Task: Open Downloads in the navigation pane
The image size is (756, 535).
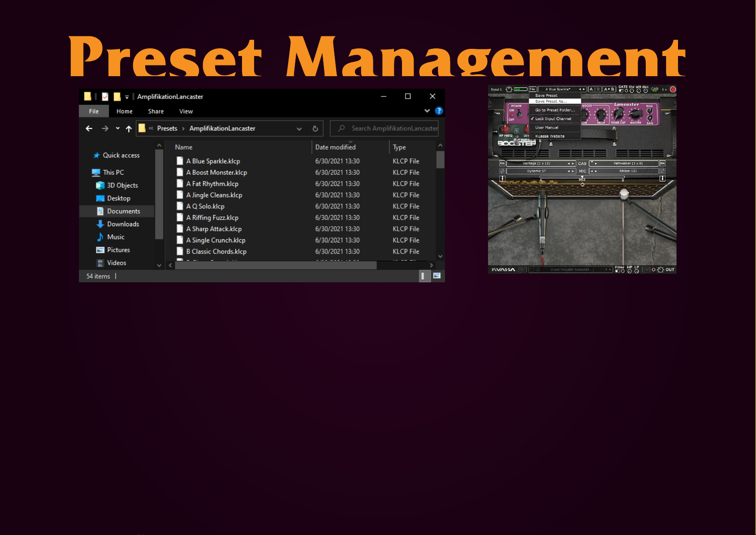Action: (x=123, y=224)
